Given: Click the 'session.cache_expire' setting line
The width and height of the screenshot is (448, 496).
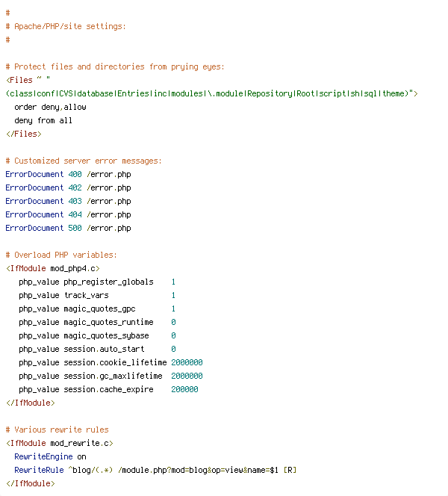Looking at the screenshot, I should coord(108,389).
